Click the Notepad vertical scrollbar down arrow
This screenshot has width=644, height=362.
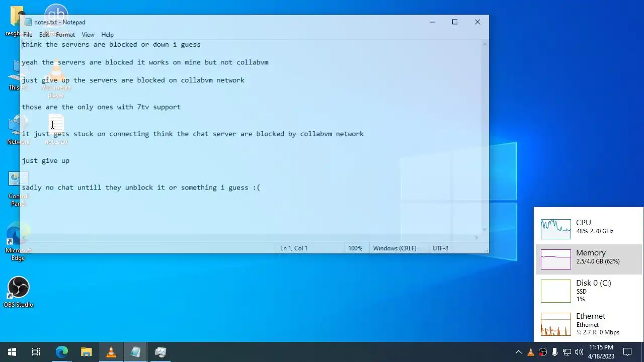[485, 229]
